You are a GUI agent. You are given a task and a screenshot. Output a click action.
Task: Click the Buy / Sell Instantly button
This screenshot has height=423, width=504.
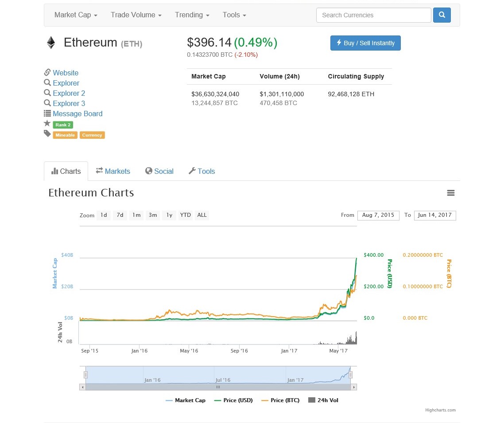pos(365,43)
